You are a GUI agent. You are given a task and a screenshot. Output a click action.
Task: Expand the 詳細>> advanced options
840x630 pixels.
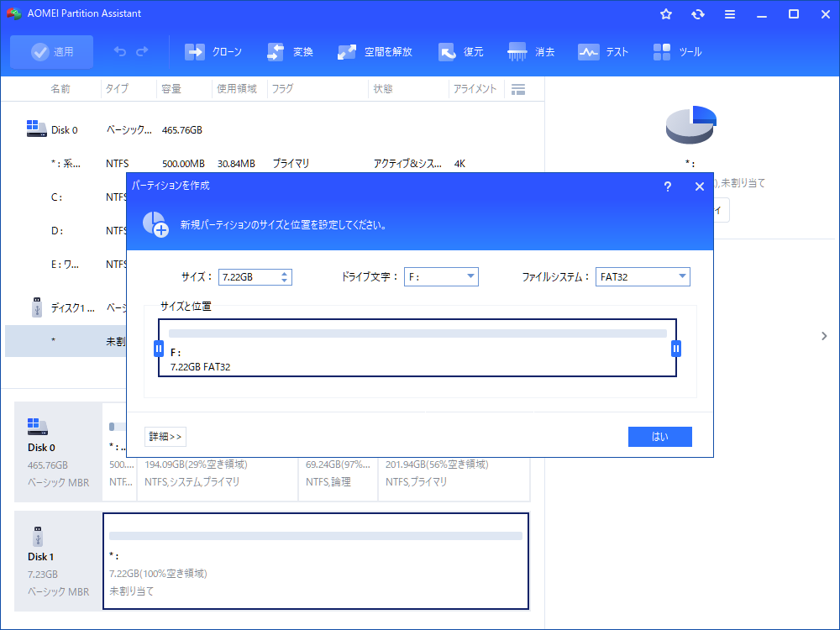165,437
